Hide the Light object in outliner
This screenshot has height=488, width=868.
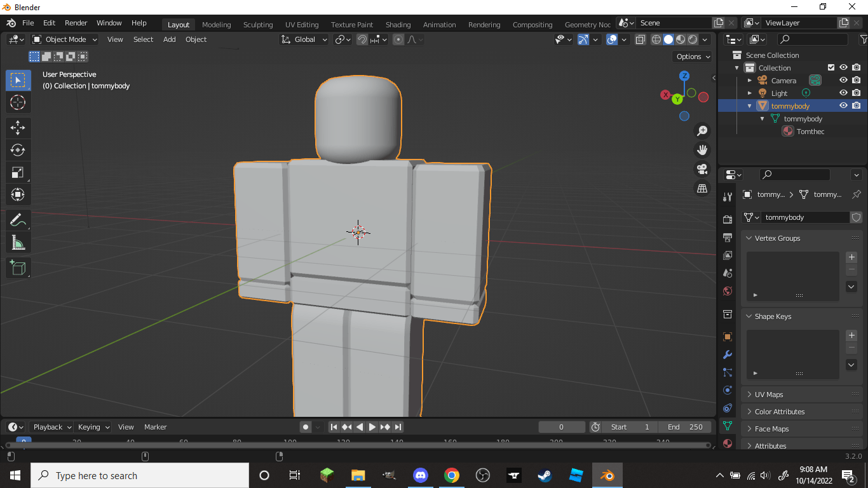click(x=843, y=93)
